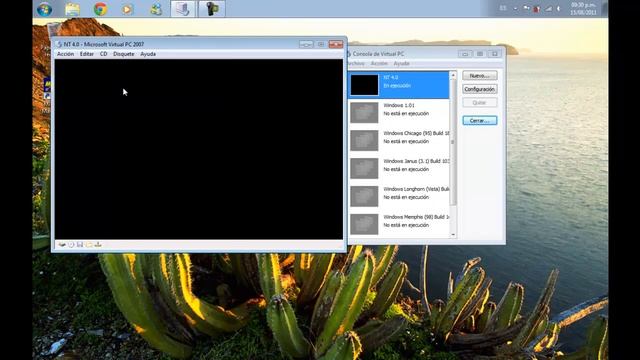Open the CD menu
This screenshot has width=640, height=360.
(104, 54)
